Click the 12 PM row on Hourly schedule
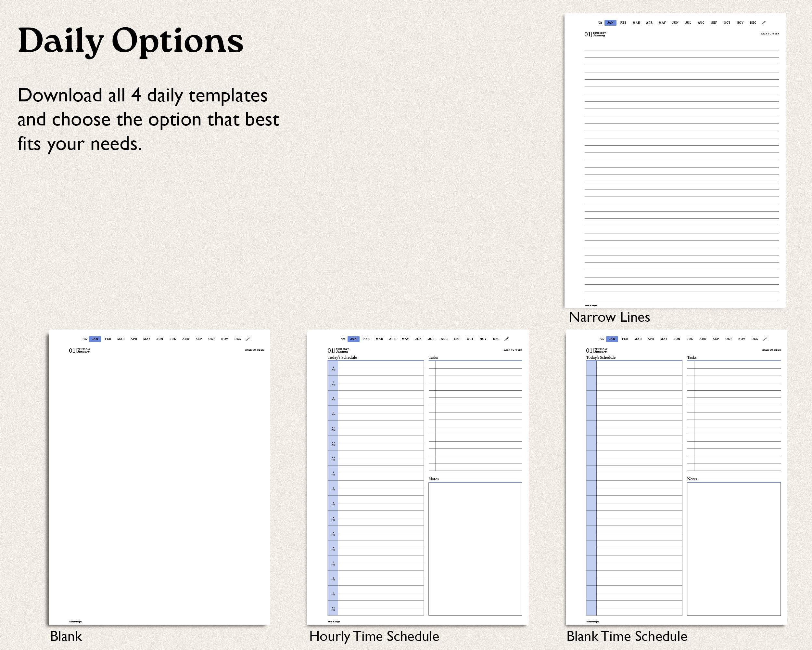 tap(375, 458)
